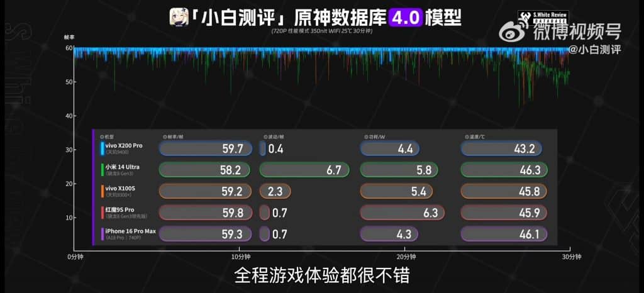644x293 pixels.
Task: Click the test conditions subtitle under the title
Action: tap(321, 31)
